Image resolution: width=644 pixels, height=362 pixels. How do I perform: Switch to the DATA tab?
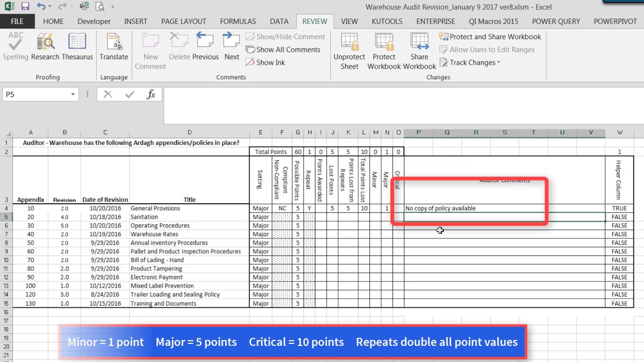point(279,22)
